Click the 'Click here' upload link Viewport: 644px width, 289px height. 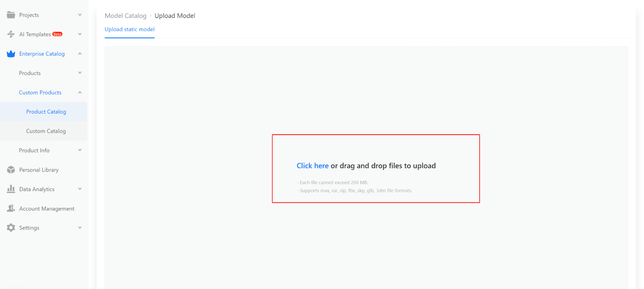(x=312, y=166)
